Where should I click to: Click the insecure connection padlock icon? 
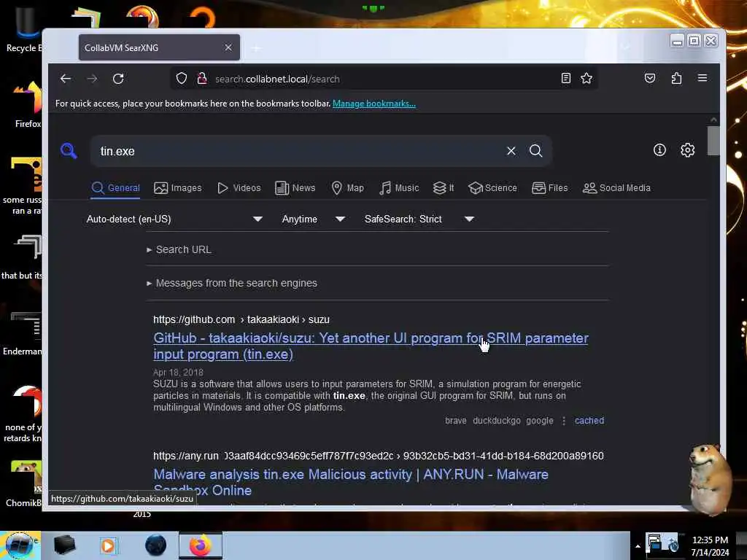coord(202,79)
